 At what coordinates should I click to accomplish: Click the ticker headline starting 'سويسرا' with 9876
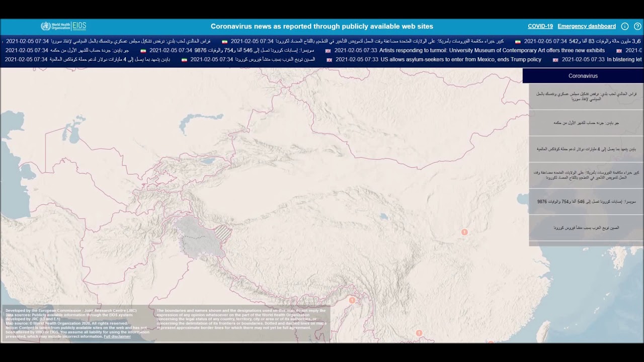click(x=254, y=50)
